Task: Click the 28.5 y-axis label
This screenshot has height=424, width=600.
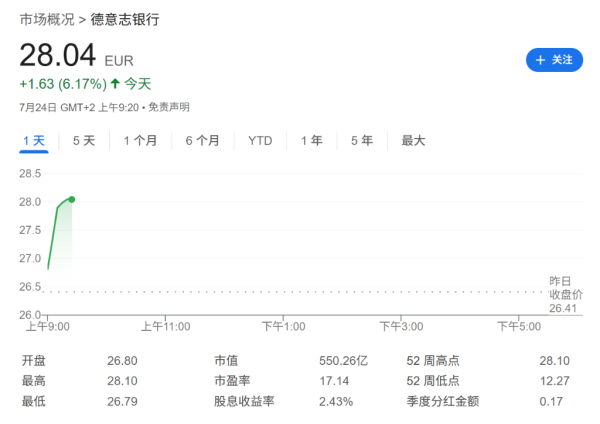Action: point(30,174)
